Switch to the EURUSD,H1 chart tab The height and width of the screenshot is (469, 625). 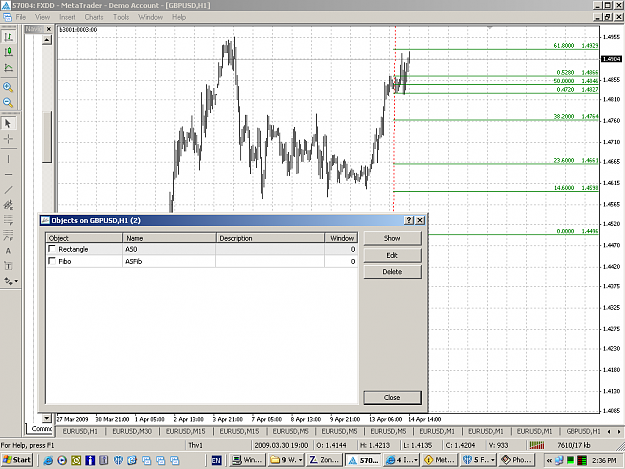pyautogui.click(x=80, y=431)
